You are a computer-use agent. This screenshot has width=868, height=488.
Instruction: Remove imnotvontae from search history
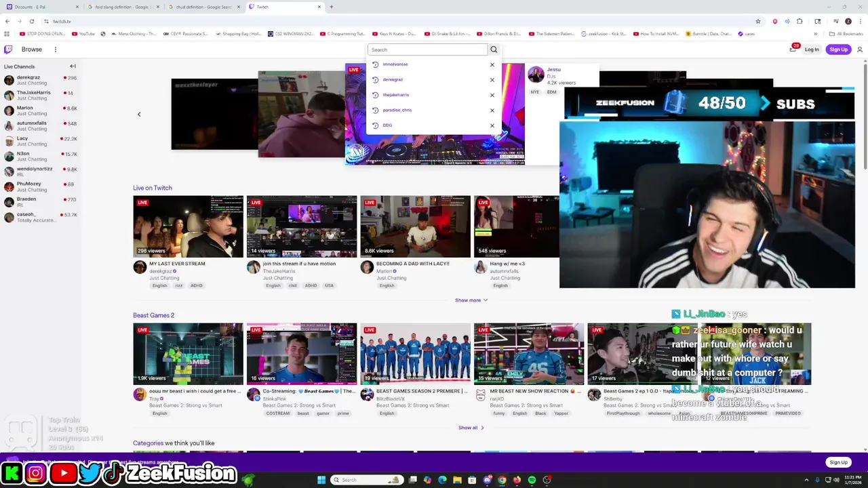point(492,64)
